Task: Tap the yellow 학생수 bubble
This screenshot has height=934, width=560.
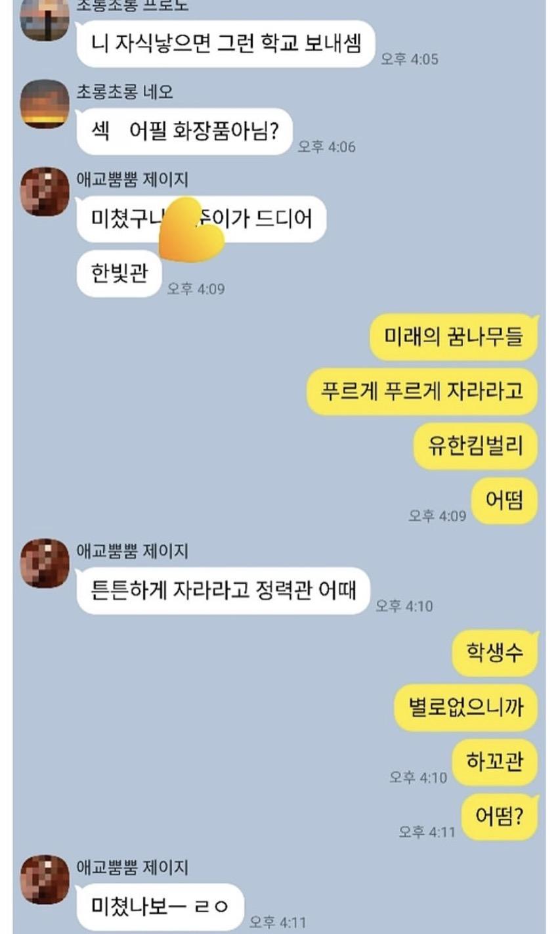Action: pos(495,653)
